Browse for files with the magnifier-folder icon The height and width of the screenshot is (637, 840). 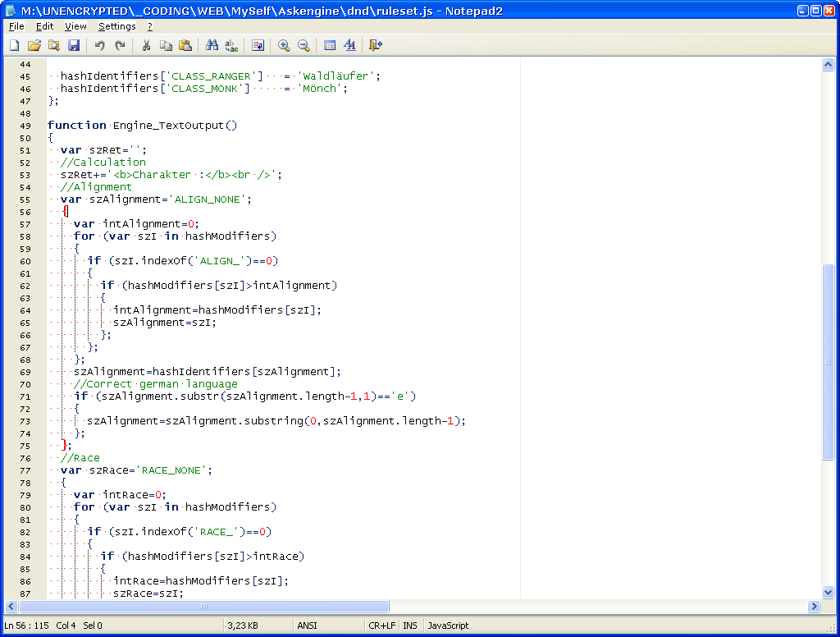[x=54, y=46]
